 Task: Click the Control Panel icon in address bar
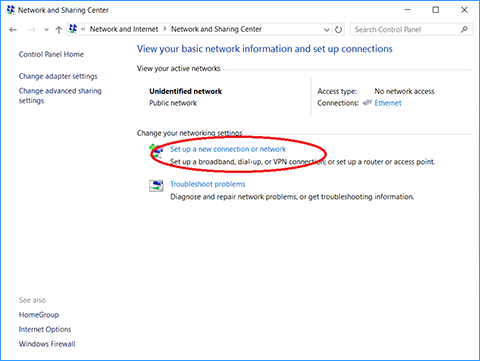pyautogui.click(x=73, y=29)
